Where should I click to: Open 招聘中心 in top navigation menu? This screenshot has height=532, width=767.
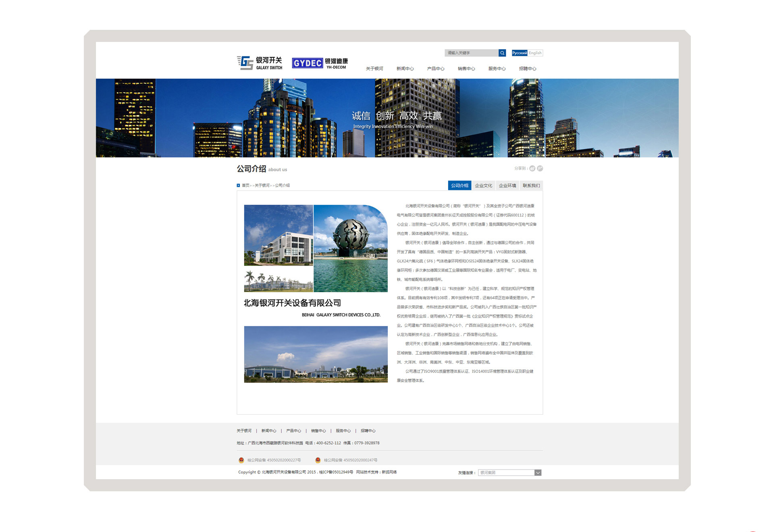tap(527, 69)
